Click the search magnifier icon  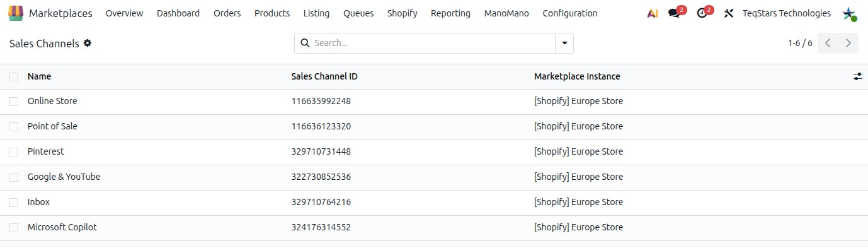coord(305,43)
